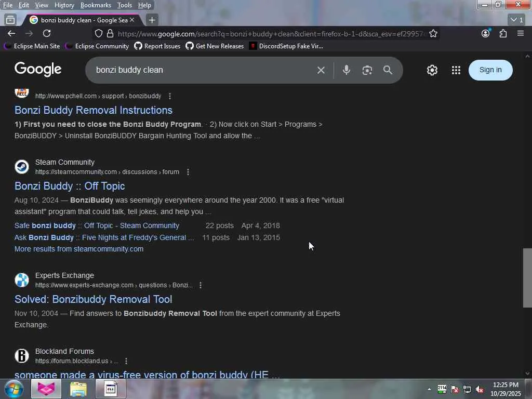This screenshot has width=532, height=399.
Task: Open virus-free version of bonzi buddy result
Action: tap(147, 375)
